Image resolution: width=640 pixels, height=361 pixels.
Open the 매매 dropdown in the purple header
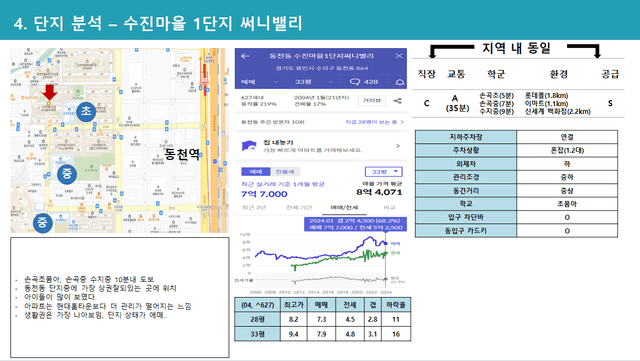click(260, 82)
